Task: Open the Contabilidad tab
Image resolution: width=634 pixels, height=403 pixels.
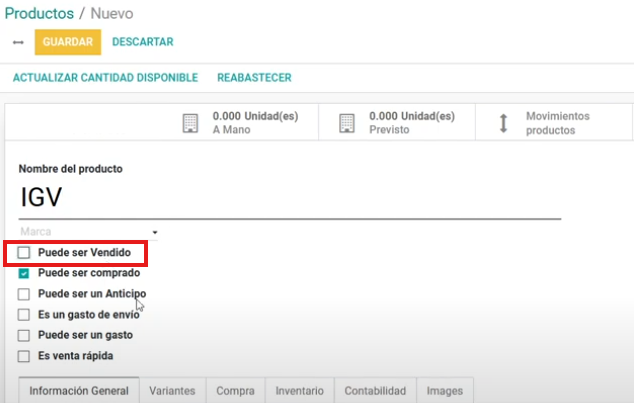Action: (x=375, y=390)
